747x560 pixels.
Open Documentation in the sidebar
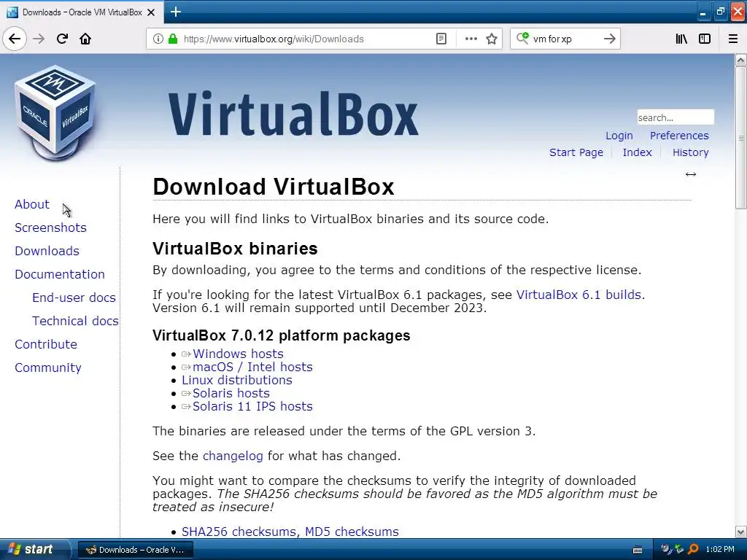60,274
